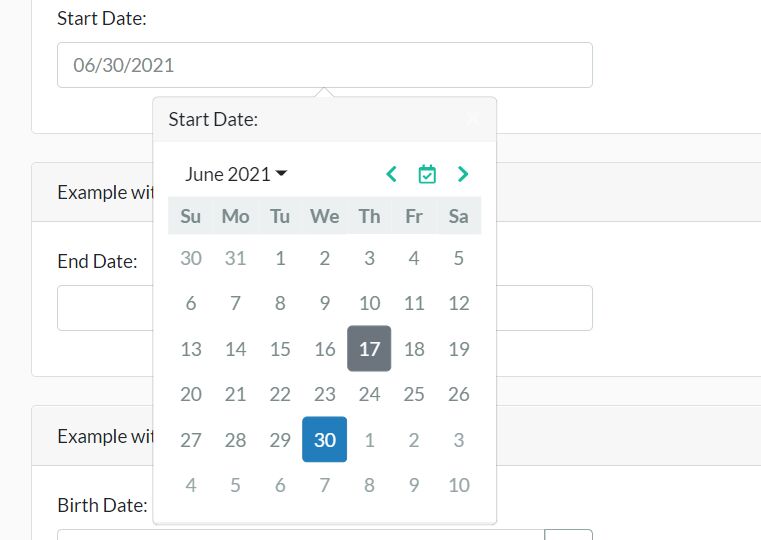Select May 31 greyed date
The height and width of the screenshot is (540, 761).
click(235, 258)
